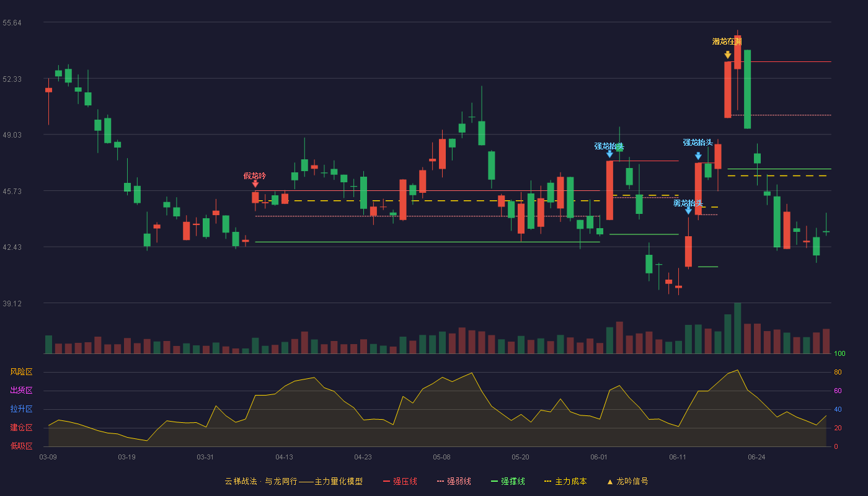Viewport: 868px width, 496px height.
Task: Click the 龙吟信号 triangle legend icon
Action: (x=610, y=482)
